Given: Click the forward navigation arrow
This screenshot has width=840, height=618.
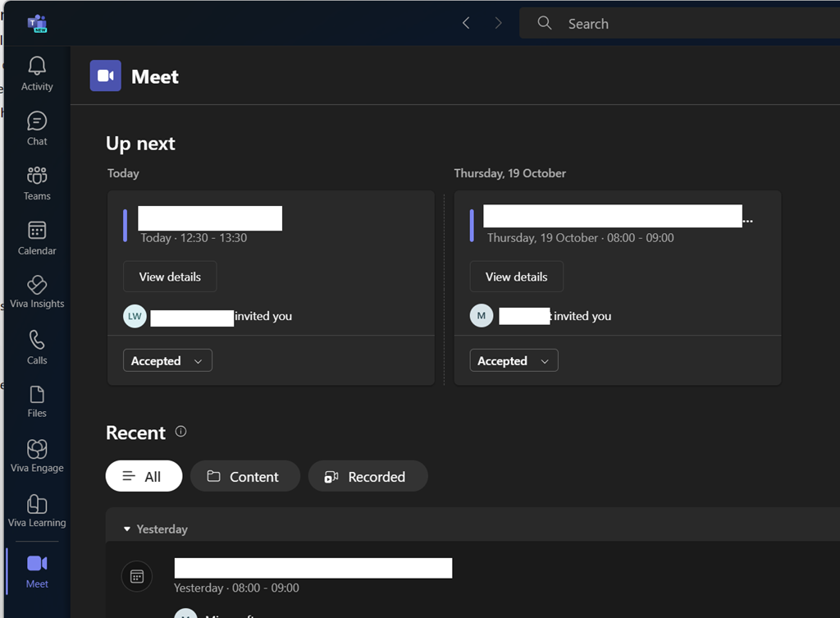Looking at the screenshot, I should (498, 23).
